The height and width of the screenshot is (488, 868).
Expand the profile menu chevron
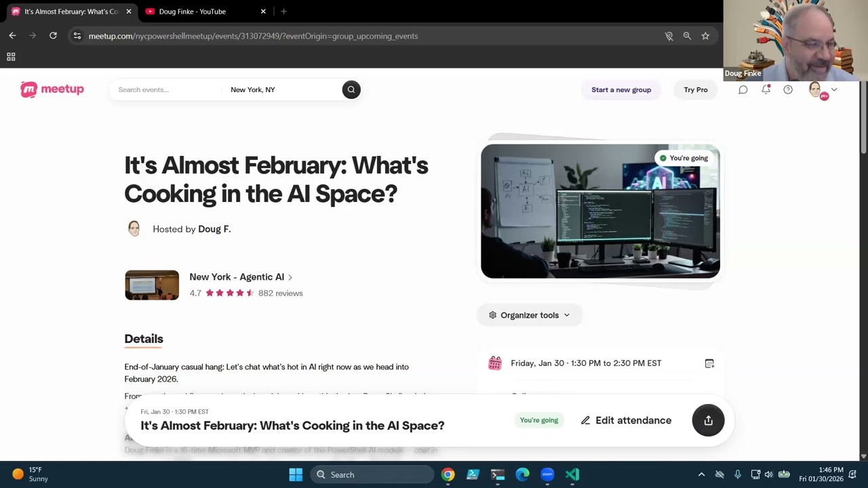834,89
